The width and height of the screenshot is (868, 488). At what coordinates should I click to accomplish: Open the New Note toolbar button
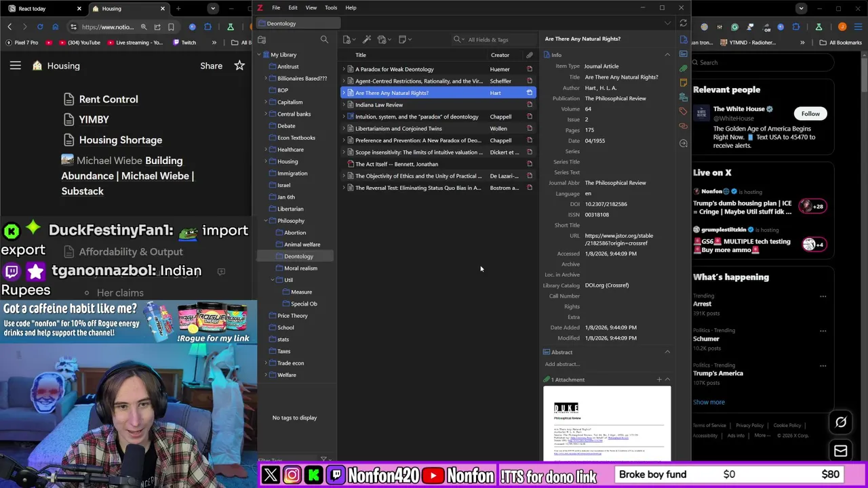click(403, 39)
